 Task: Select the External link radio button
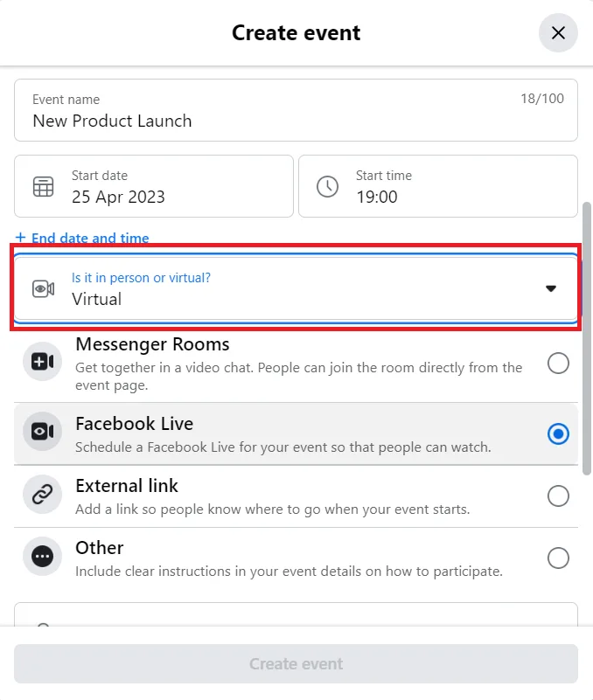click(x=558, y=496)
